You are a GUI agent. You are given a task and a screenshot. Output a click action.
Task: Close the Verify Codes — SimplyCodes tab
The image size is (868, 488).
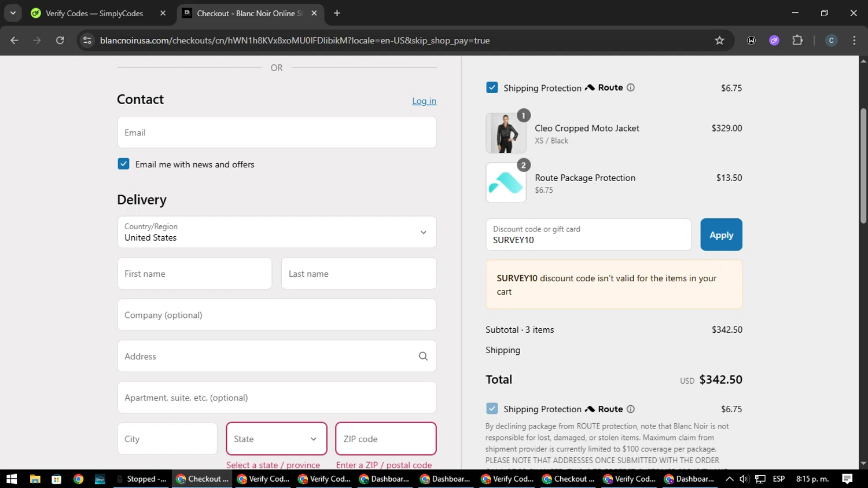(x=163, y=13)
